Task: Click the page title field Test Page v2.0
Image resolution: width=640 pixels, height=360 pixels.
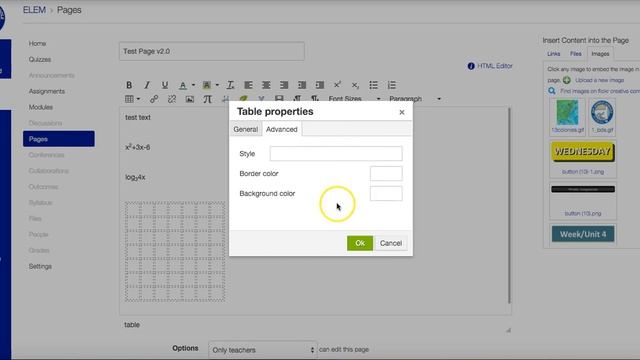Action: click(x=212, y=51)
